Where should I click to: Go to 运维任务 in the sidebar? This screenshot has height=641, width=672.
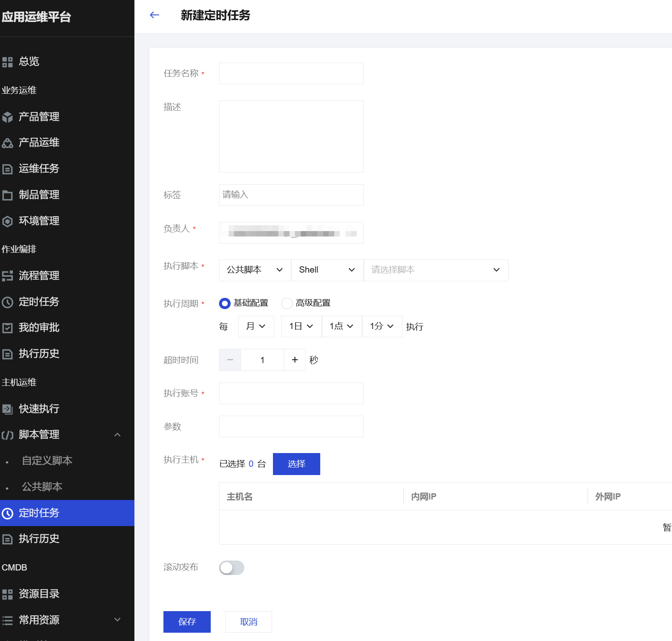pyautogui.click(x=39, y=168)
